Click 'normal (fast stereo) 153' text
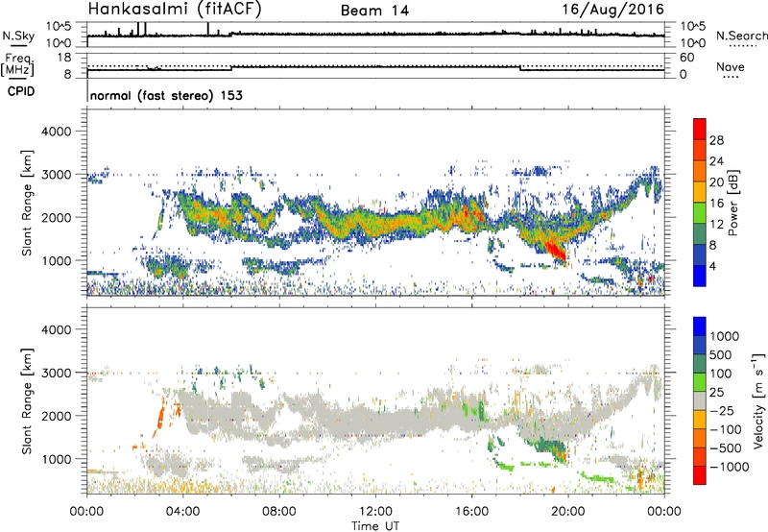 point(166,96)
